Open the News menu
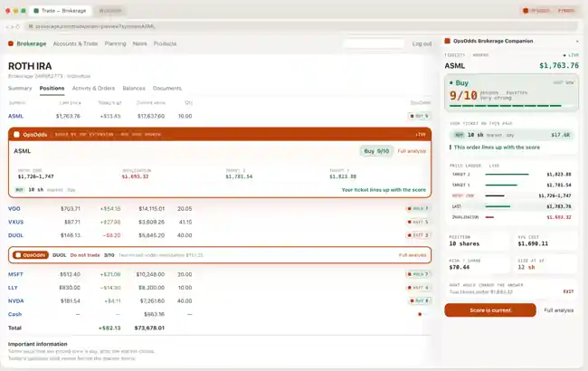 tap(140, 43)
